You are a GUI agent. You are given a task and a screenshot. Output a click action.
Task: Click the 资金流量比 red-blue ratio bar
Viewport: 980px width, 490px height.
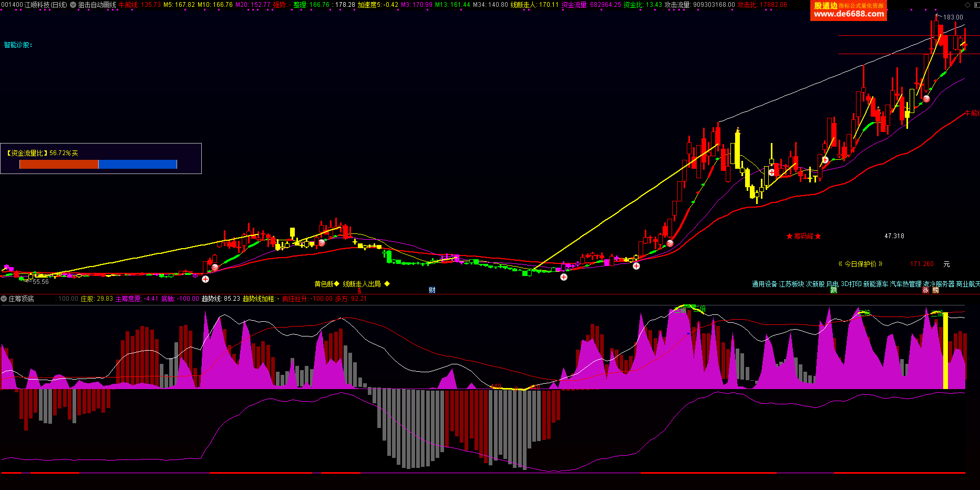[98, 165]
